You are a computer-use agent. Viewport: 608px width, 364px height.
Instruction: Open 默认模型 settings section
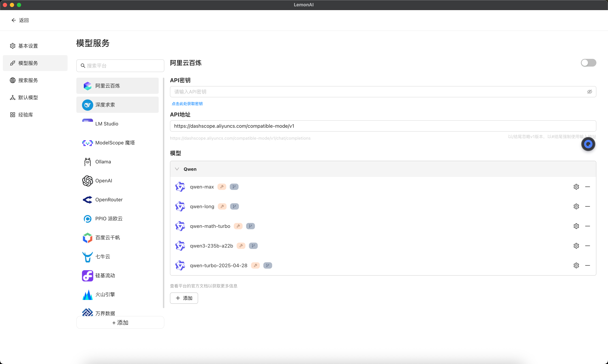pos(28,98)
